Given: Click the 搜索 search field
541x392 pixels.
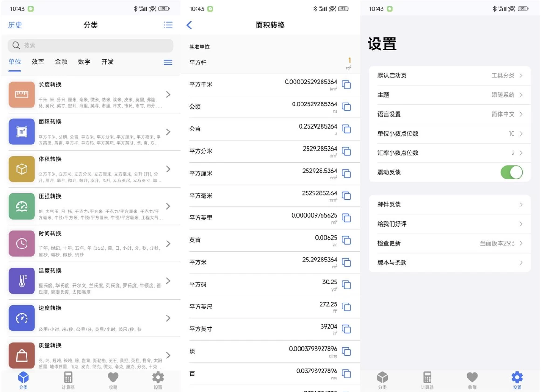Looking at the screenshot, I should click(90, 45).
